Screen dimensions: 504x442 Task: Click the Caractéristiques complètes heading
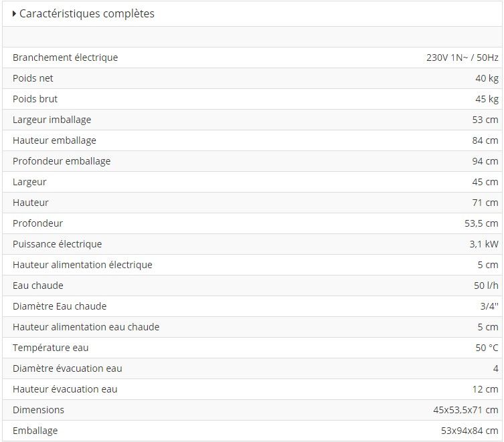[86, 13]
